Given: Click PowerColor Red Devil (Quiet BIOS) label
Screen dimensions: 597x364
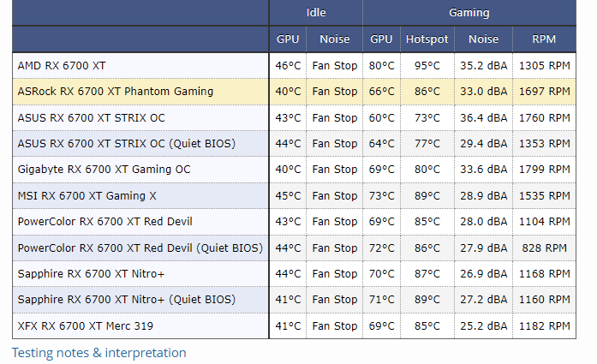Looking at the screenshot, I should click(x=140, y=248).
